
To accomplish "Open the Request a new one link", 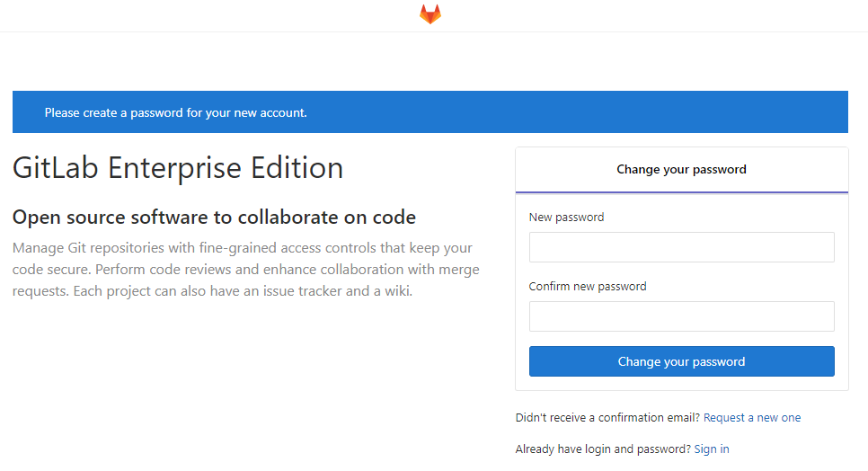I will click(x=752, y=418).
